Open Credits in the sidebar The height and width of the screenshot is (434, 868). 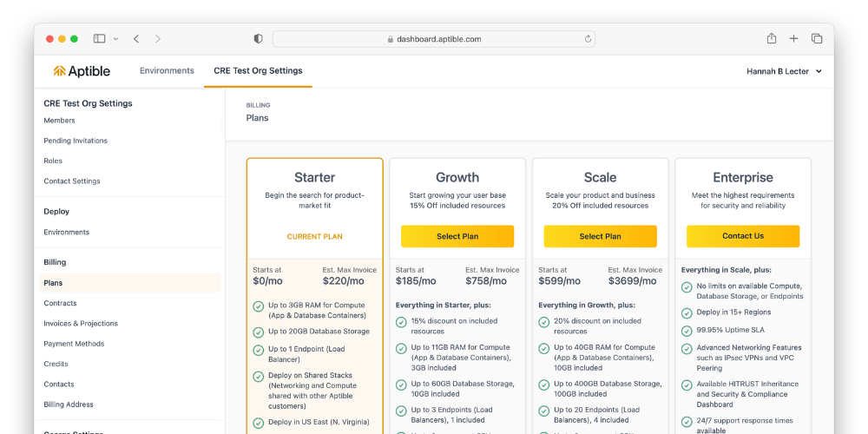(56, 364)
